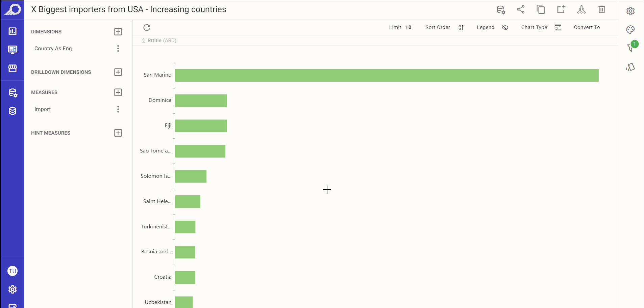Open the dashboard monitor icon in sidebar
This screenshot has width=644, height=308.
click(13, 50)
